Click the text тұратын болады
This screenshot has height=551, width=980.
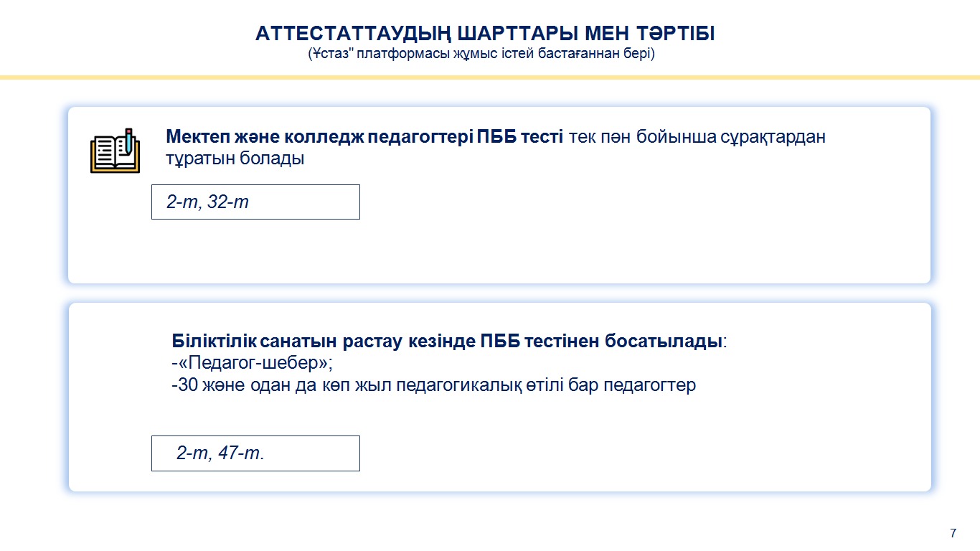[235, 159]
